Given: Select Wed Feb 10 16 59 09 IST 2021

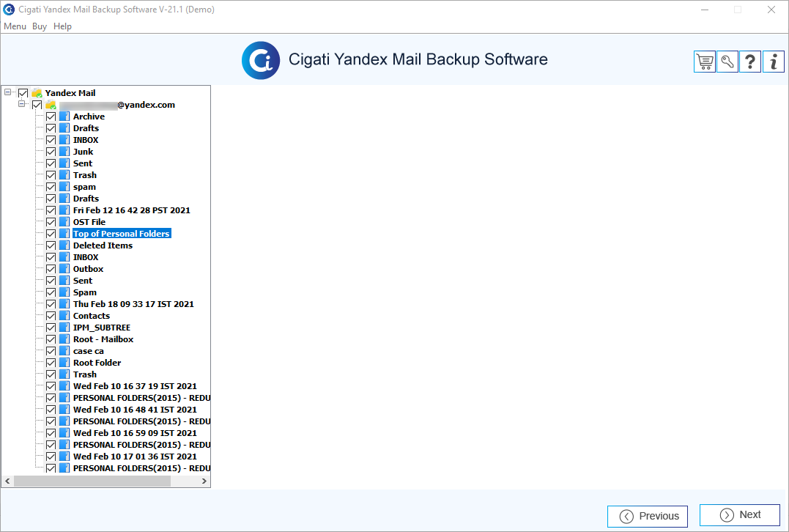Looking at the screenshot, I should [135, 433].
